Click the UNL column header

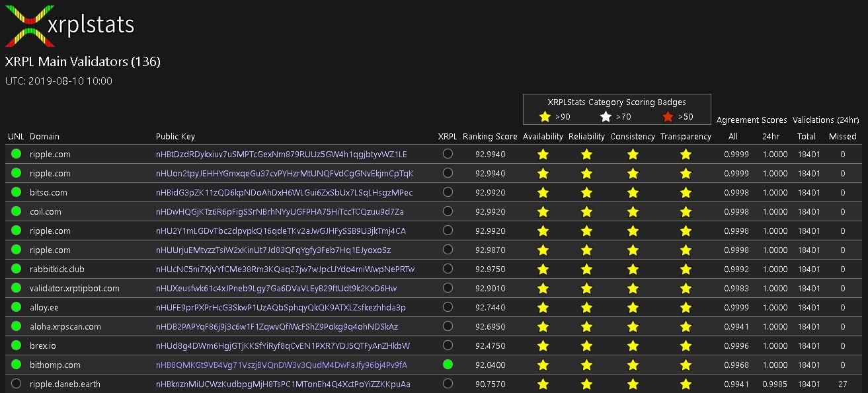(16, 137)
